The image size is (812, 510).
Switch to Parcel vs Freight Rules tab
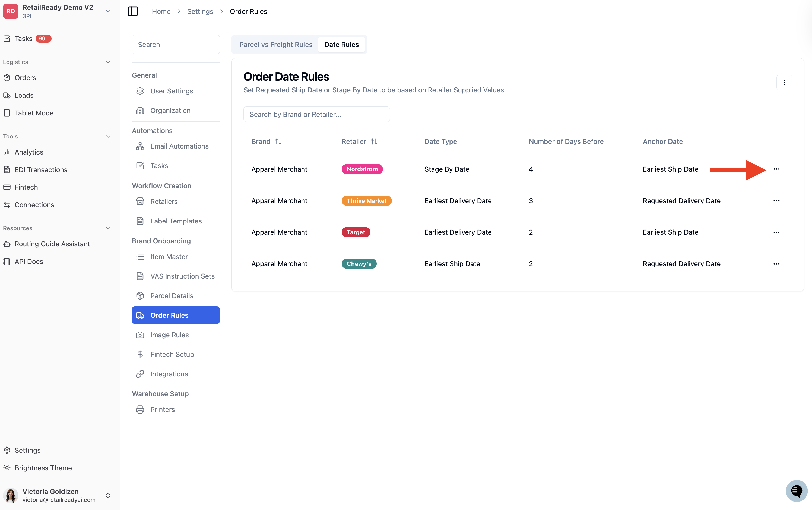[x=276, y=45]
